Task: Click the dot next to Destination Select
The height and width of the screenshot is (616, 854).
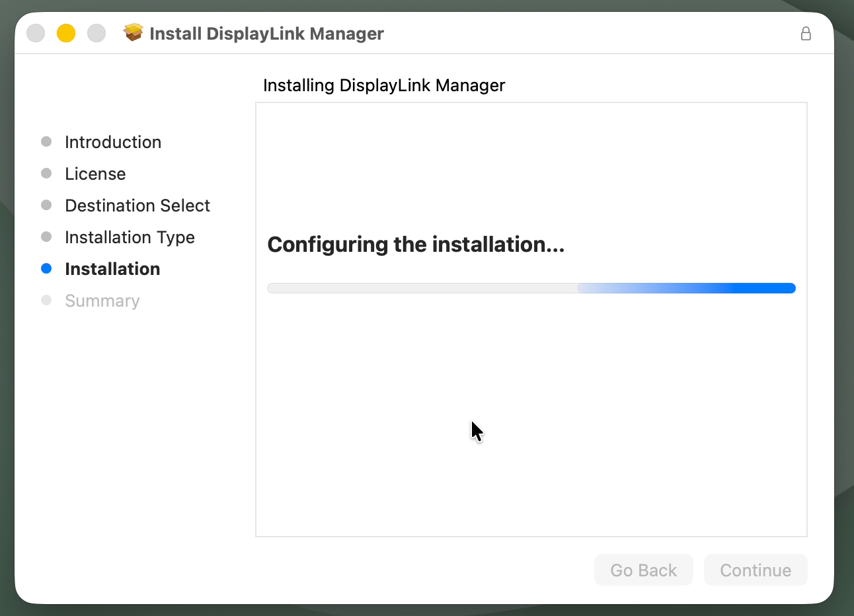Action: [x=47, y=205]
